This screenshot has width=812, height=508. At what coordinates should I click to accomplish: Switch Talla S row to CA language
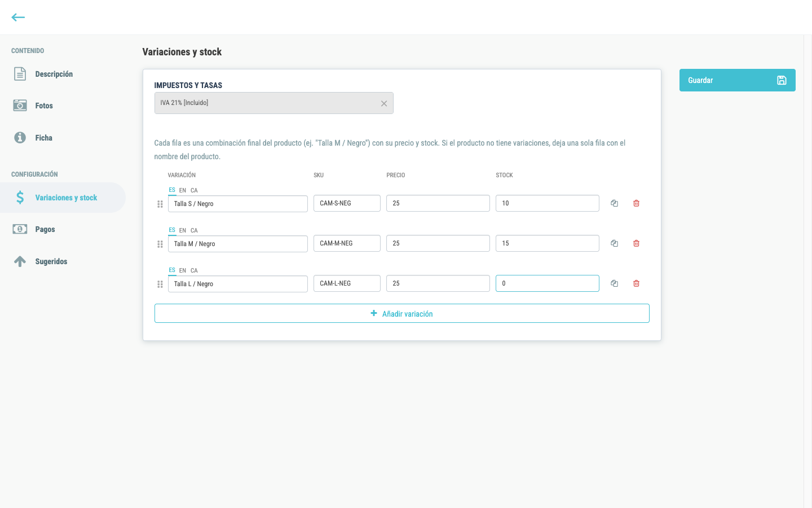(x=194, y=190)
